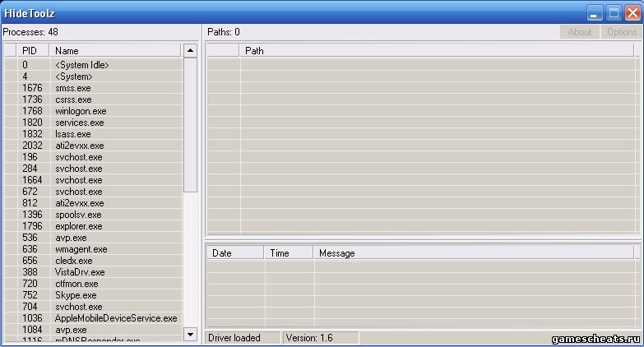644x347 pixels.
Task: Sort processes by Name column header
Action: (115, 50)
